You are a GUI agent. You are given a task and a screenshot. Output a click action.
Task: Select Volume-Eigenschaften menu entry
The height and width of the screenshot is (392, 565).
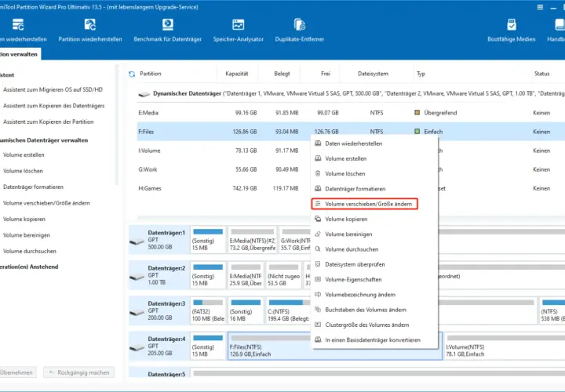tap(374, 279)
